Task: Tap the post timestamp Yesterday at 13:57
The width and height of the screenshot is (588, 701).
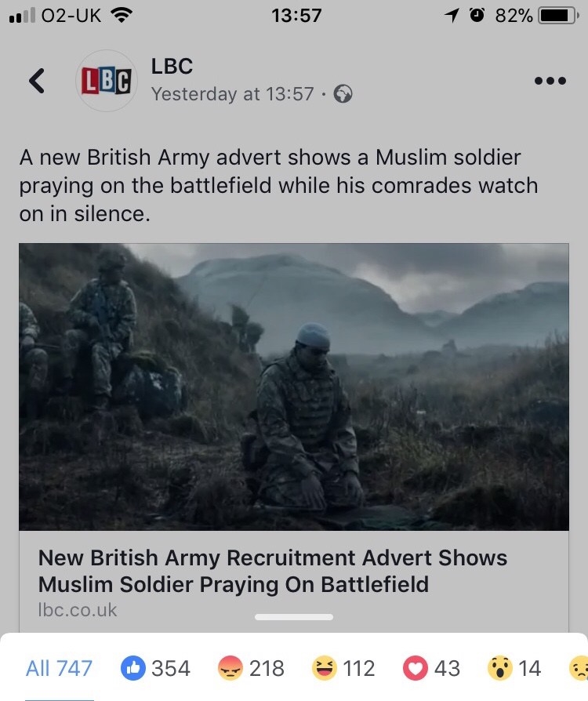Action: click(233, 94)
